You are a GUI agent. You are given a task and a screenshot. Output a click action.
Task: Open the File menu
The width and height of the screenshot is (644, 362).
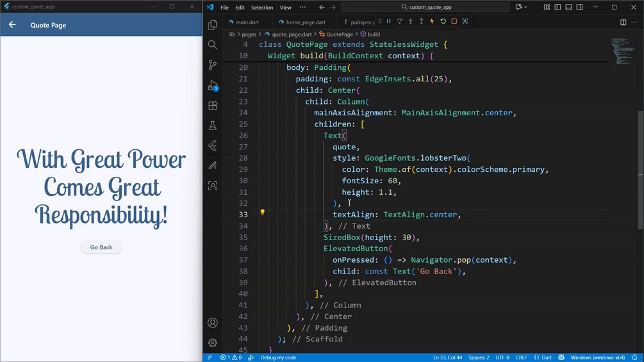pyautogui.click(x=225, y=8)
